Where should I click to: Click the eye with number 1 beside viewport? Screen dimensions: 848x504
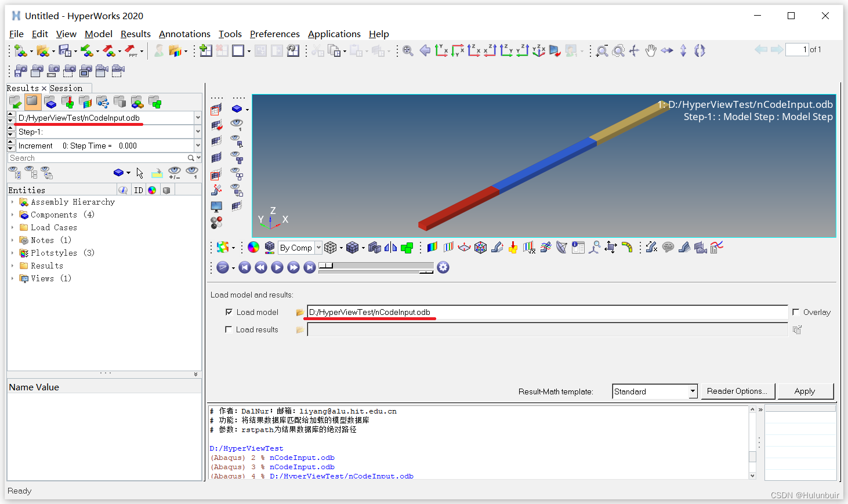[237, 124]
